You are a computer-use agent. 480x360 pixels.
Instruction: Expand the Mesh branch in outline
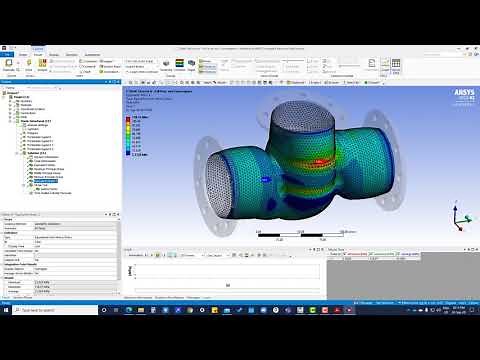tap(10, 117)
